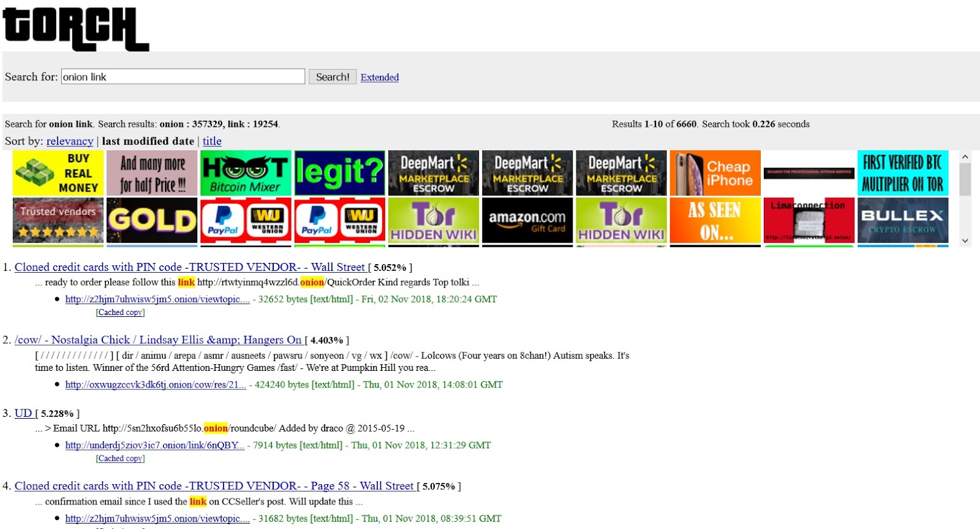Image resolution: width=980 pixels, height=529 pixels.
Task: Open the Extended search link
Action: [379, 77]
